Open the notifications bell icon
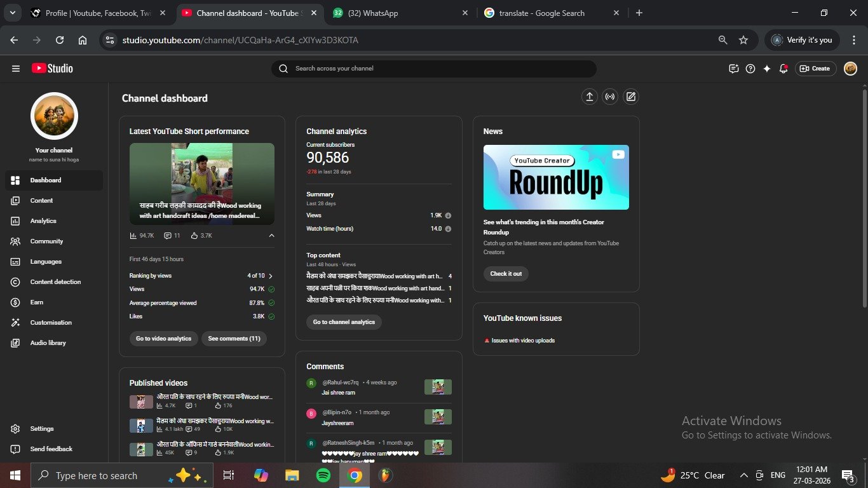This screenshot has height=488, width=868. [783, 69]
